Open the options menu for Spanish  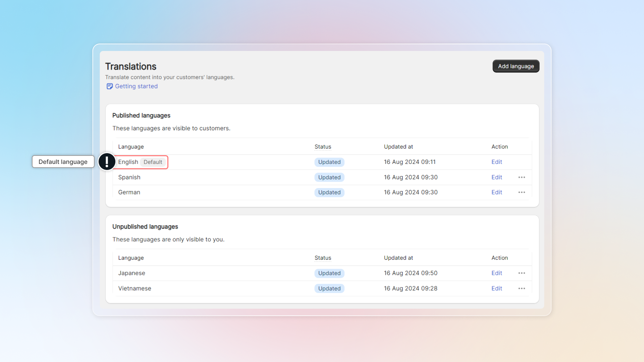coord(522,177)
